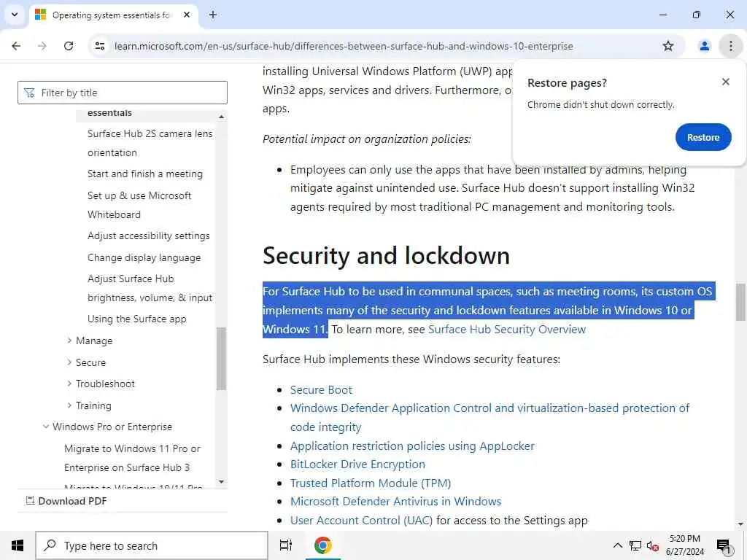
Task: Click Chrome icon in the taskbar
Action: (322, 545)
